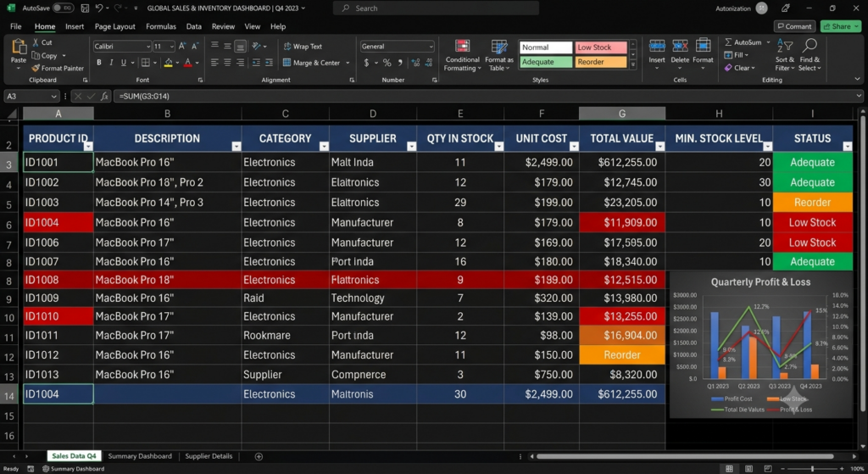
Task: Click the Center align icon
Action: pos(227,63)
